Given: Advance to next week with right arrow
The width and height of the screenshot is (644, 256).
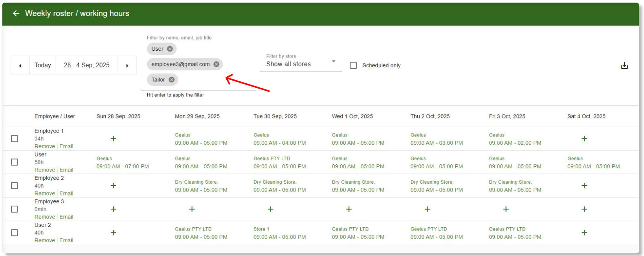Looking at the screenshot, I should (127, 65).
